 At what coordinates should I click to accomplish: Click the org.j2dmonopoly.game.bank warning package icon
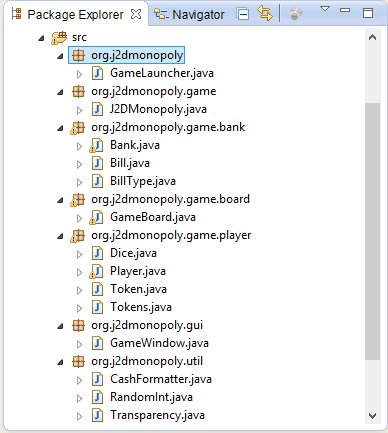[77, 128]
